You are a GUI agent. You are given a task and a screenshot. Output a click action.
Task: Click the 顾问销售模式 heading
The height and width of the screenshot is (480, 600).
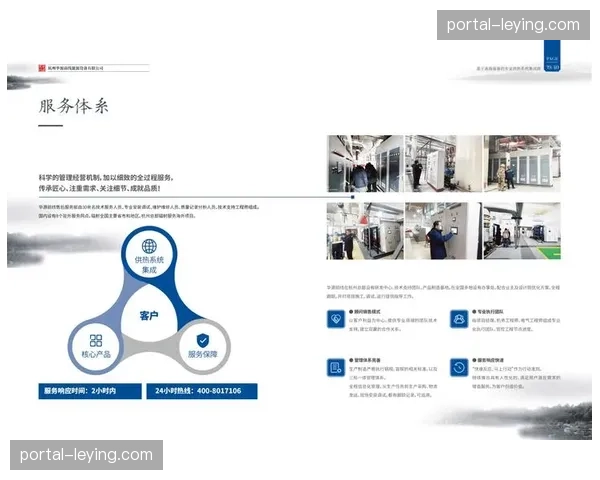365,312
